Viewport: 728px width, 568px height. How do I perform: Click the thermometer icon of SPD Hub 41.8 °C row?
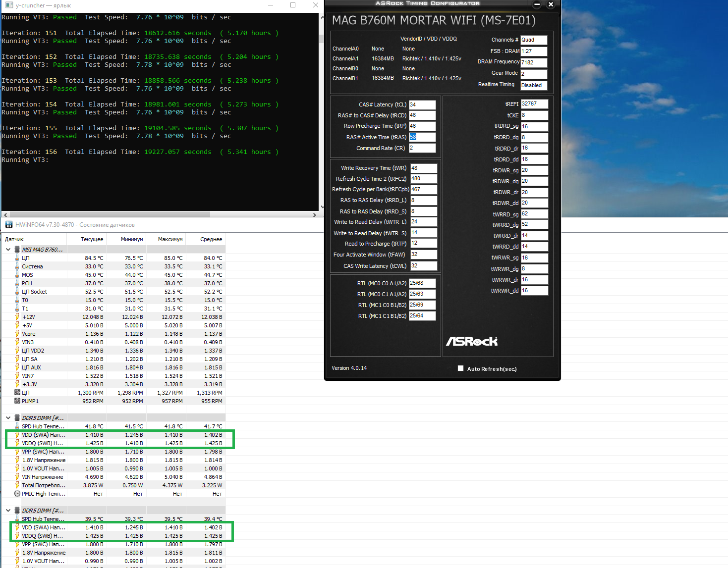[17, 426]
